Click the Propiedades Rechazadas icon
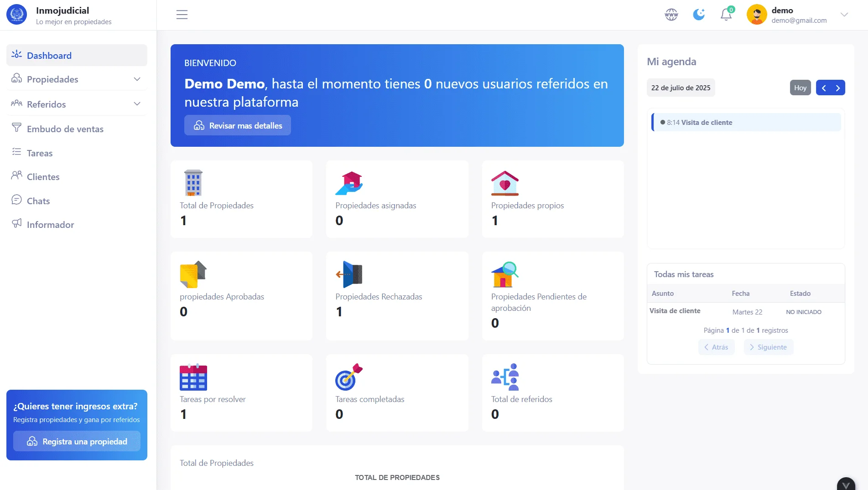 [x=349, y=274]
